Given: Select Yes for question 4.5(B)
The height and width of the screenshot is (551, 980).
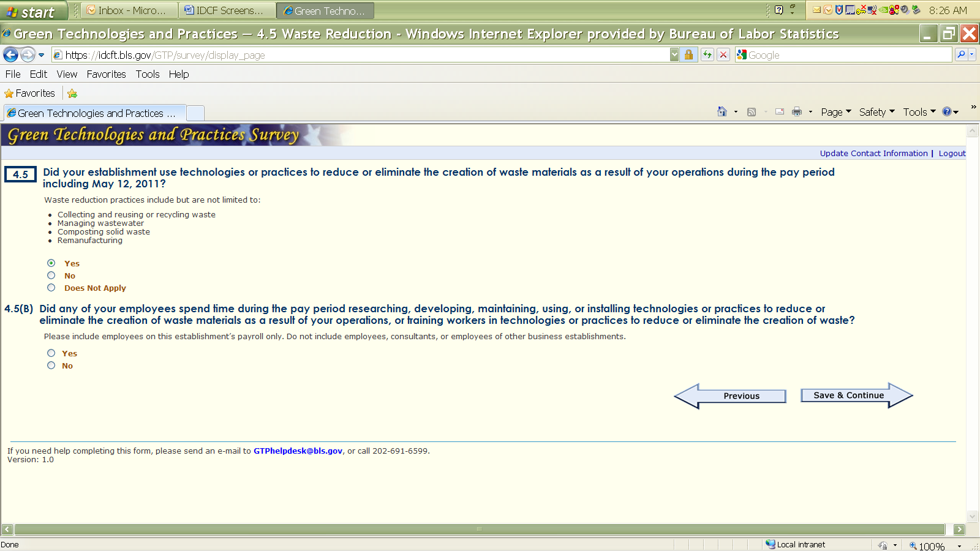Looking at the screenshot, I should click(51, 353).
